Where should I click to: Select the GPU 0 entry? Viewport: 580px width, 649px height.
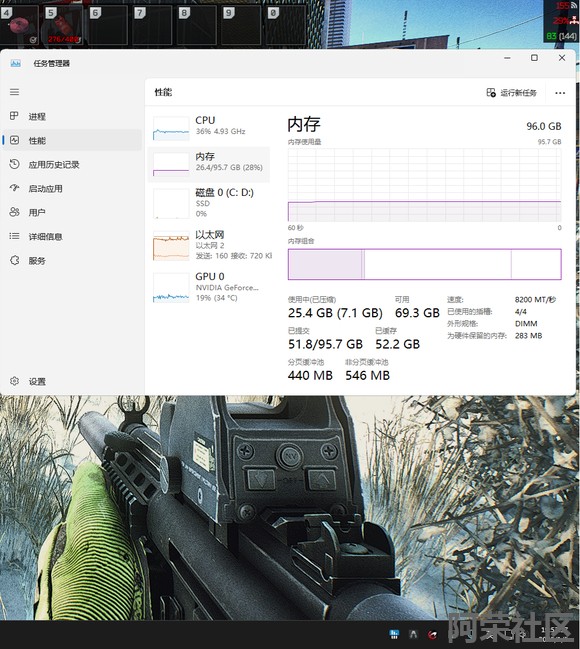[x=209, y=287]
